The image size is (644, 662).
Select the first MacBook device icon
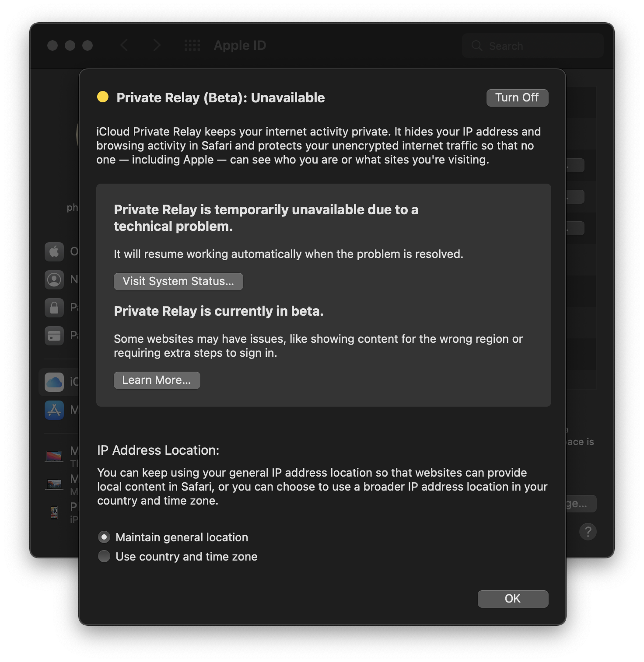point(54,456)
